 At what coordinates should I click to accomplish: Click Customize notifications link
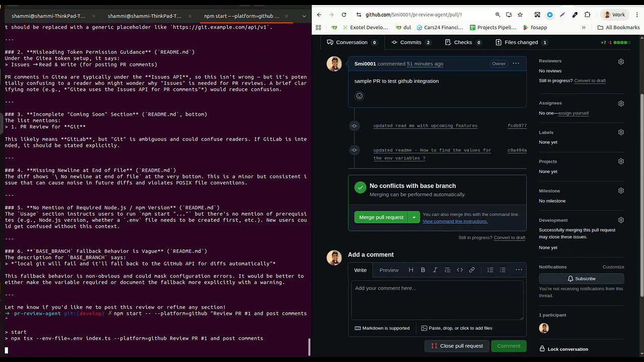[613, 267]
